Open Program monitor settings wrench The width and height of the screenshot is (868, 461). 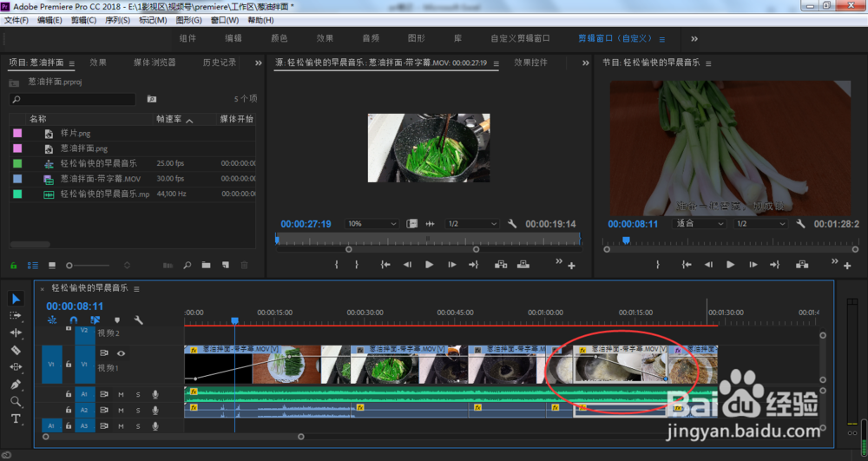pos(800,224)
